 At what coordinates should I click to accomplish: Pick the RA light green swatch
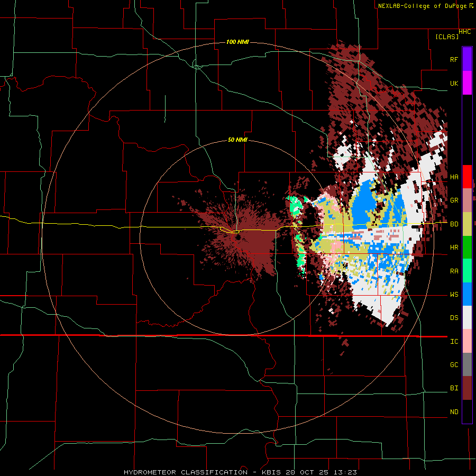click(x=467, y=271)
